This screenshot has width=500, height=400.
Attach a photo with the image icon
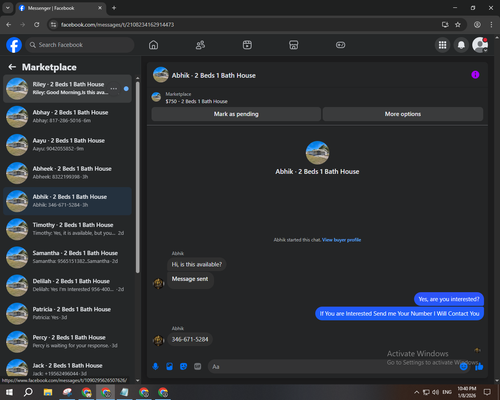[x=169, y=367]
